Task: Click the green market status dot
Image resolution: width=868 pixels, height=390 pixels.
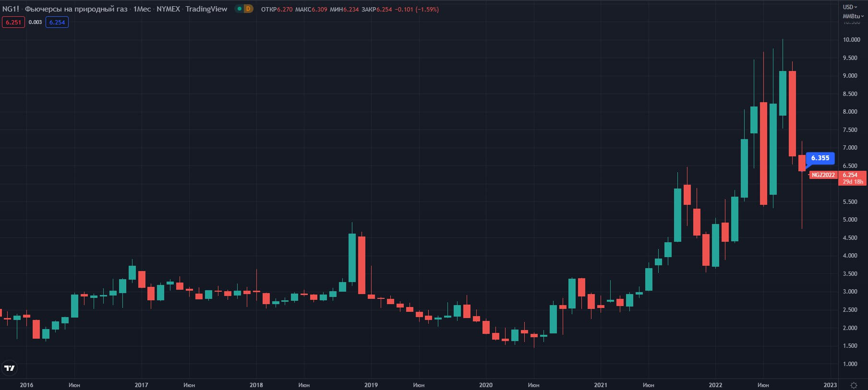Action: tap(240, 9)
